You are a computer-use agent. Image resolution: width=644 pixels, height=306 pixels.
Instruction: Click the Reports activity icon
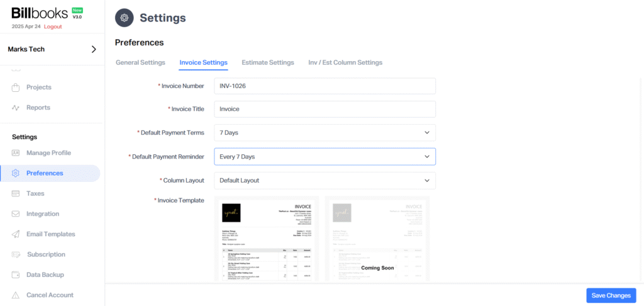(x=16, y=108)
